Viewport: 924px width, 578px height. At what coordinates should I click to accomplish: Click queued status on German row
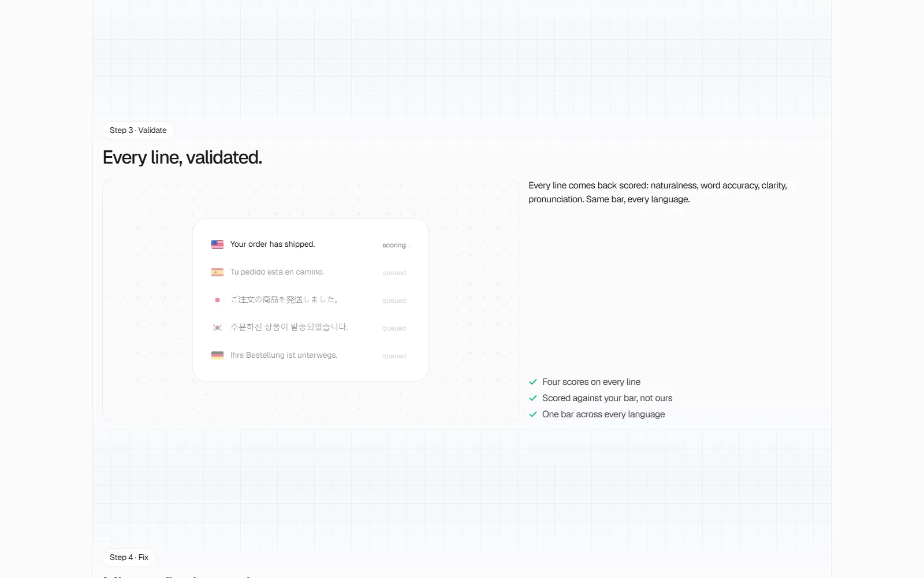coord(394,356)
